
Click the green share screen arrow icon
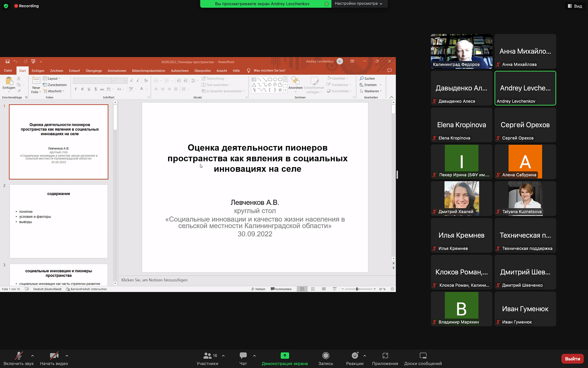(285, 355)
